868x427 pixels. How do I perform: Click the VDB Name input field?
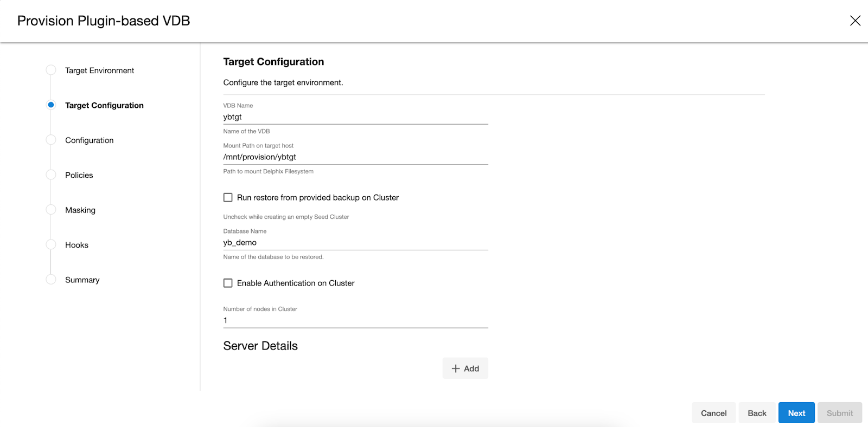(355, 117)
